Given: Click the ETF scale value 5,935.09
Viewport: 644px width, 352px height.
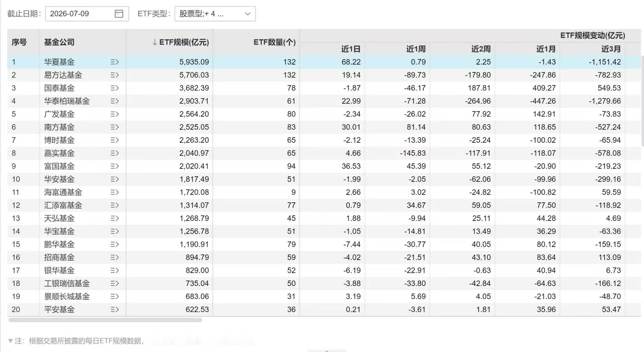Looking at the screenshot, I should [x=194, y=62].
